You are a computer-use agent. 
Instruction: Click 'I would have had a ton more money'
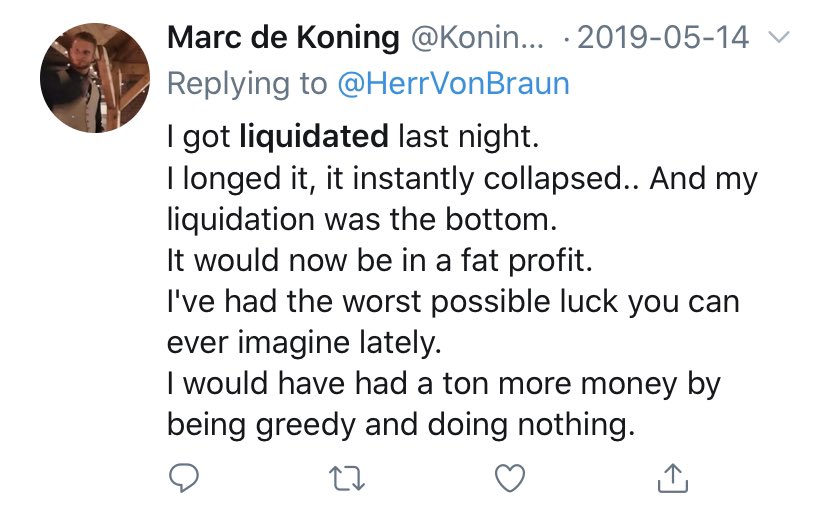click(422, 383)
